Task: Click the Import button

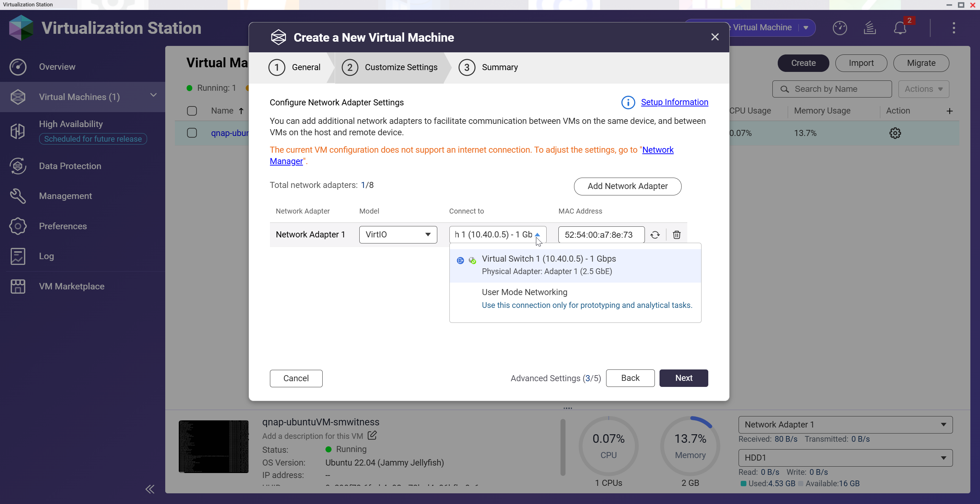Action: click(861, 63)
